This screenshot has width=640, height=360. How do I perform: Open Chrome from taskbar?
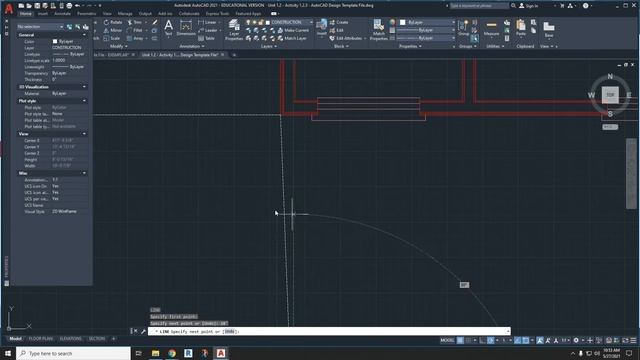(172, 353)
